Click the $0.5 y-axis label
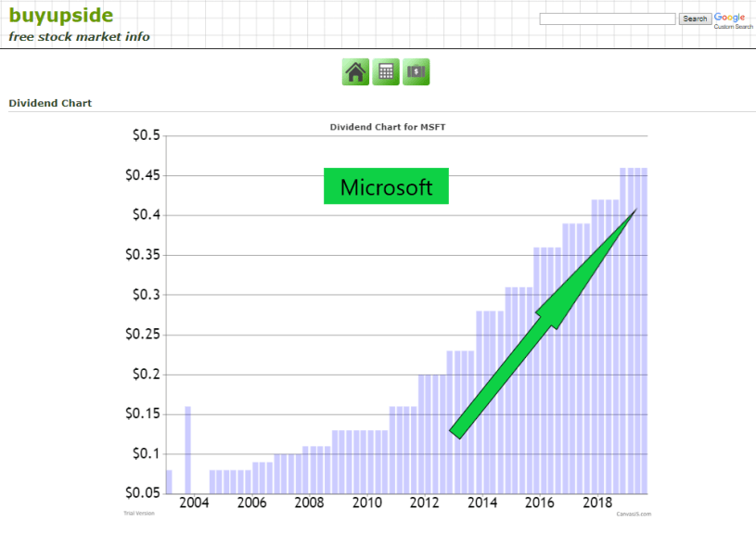This screenshot has width=756, height=534. pyautogui.click(x=144, y=136)
